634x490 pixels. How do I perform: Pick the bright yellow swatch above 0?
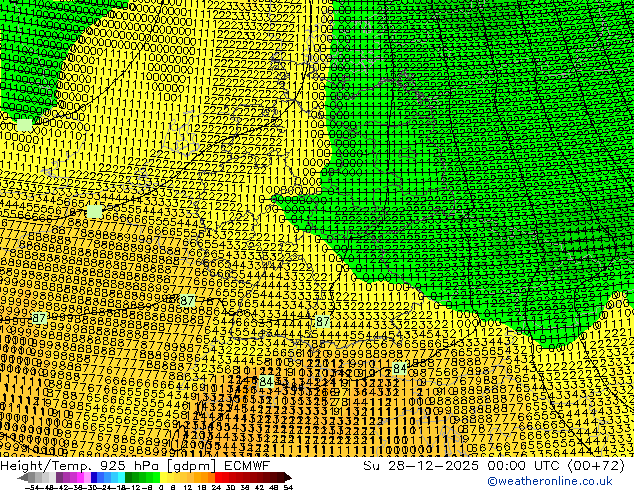pyautogui.click(x=163, y=477)
